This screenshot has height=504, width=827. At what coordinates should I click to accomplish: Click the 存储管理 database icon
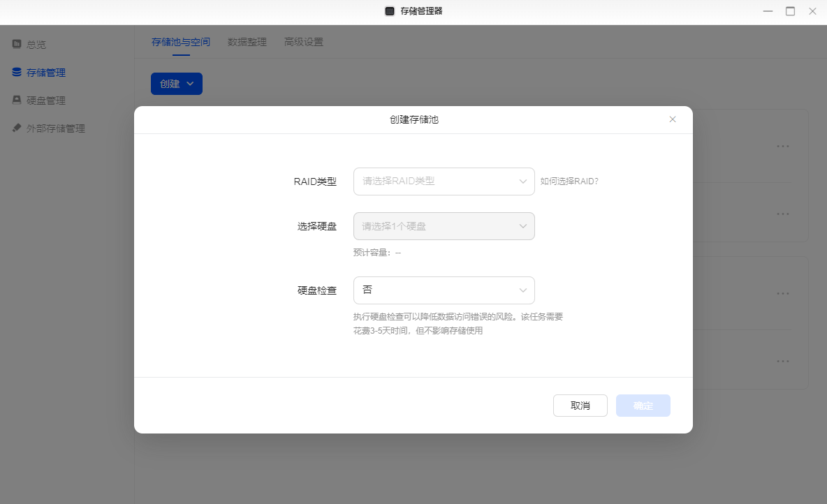17,72
